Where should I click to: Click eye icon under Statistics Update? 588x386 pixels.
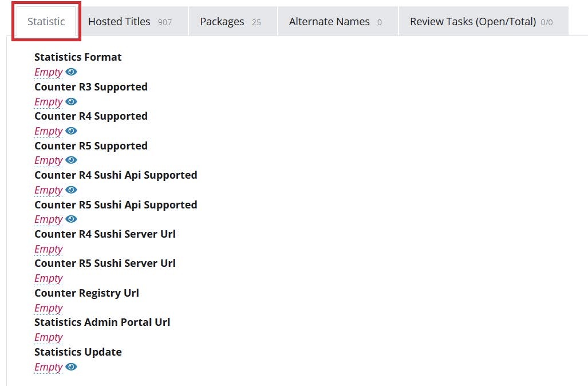pyautogui.click(x=71, y=367)
